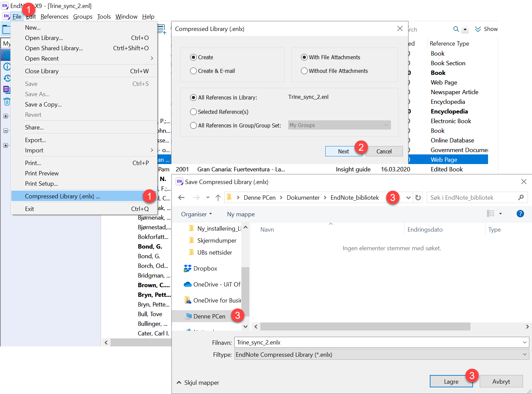This screenshot has width=532, height=394.
Task: Open the References menu
Action: (54, 17)
